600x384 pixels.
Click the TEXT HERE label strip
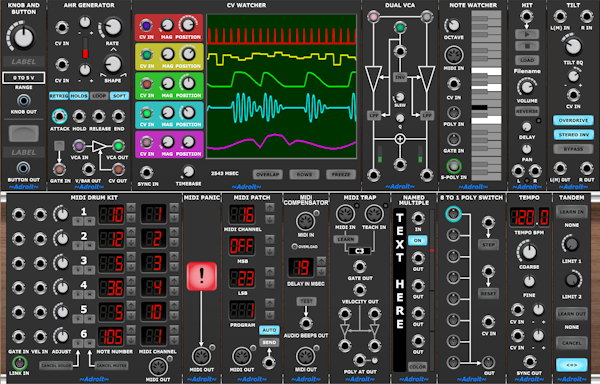coord(399,290)
